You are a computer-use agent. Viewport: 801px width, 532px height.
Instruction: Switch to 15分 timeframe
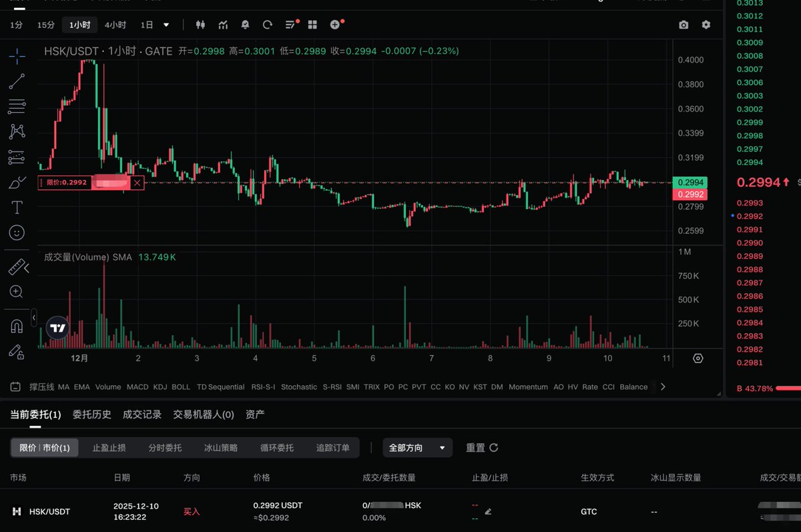pyautogui.click(x=46, y=25)
